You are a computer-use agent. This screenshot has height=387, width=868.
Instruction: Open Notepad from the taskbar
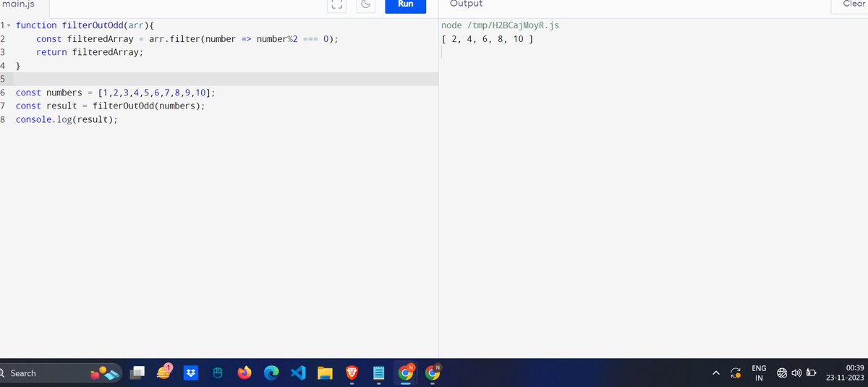coord(378,373)
